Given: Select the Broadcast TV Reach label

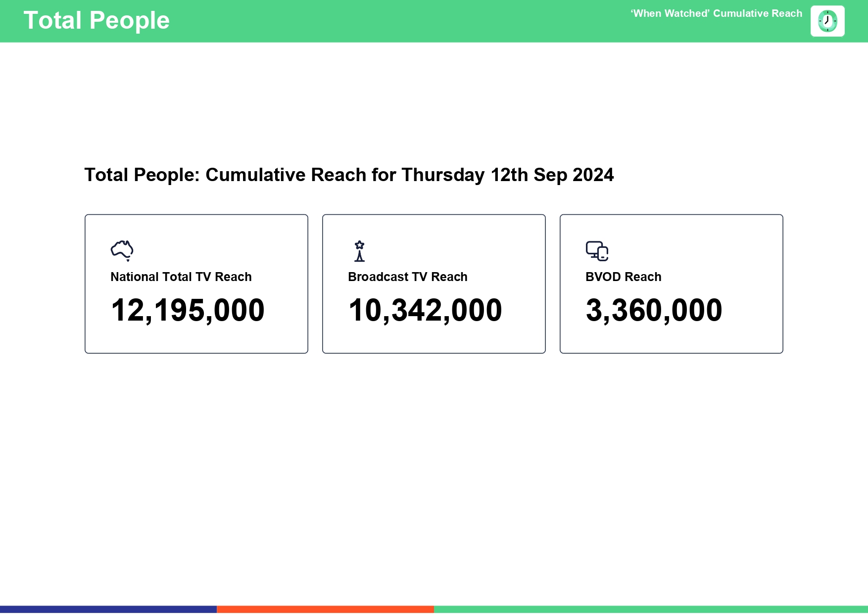Looking at the screenshot, I should coord(408,277).
